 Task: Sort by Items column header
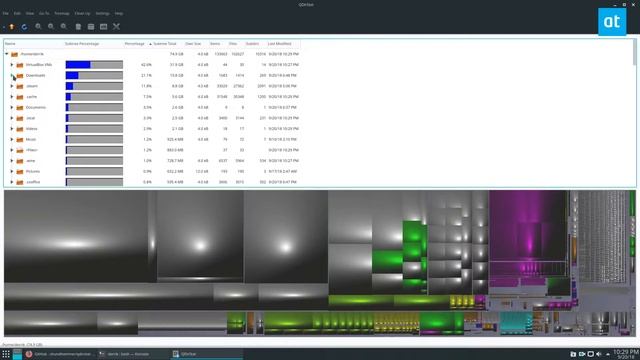click(x=215, y=44)
